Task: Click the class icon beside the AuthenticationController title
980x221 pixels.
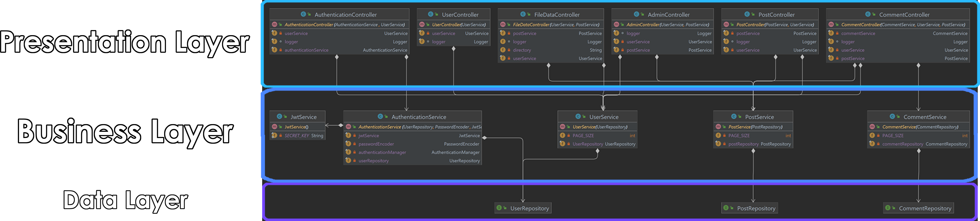Action: click(303, 15)
